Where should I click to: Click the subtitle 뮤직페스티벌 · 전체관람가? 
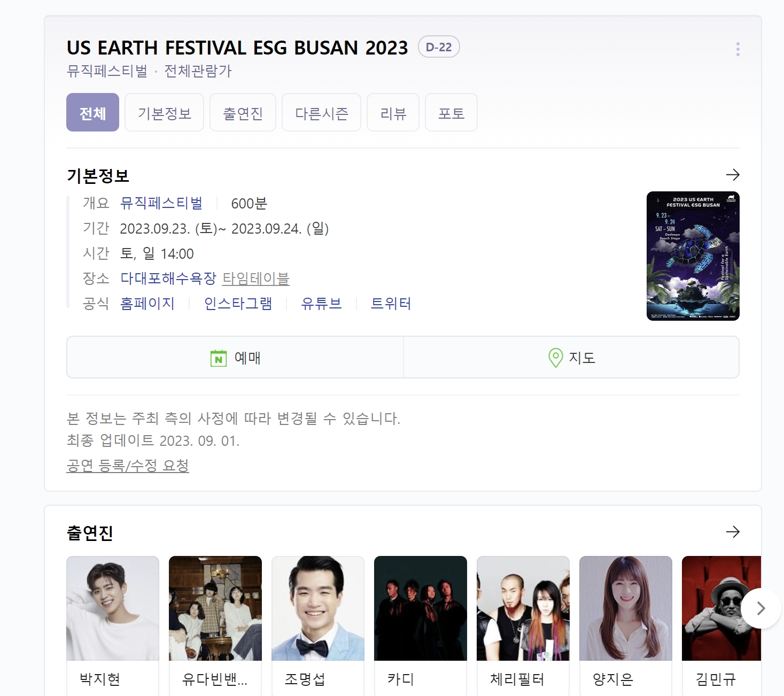click(149, 71)
